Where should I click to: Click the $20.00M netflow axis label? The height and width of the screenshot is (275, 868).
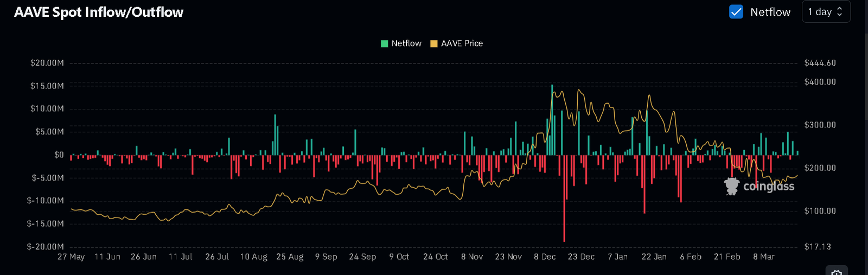pyautogui.click(x=47, y=63)
